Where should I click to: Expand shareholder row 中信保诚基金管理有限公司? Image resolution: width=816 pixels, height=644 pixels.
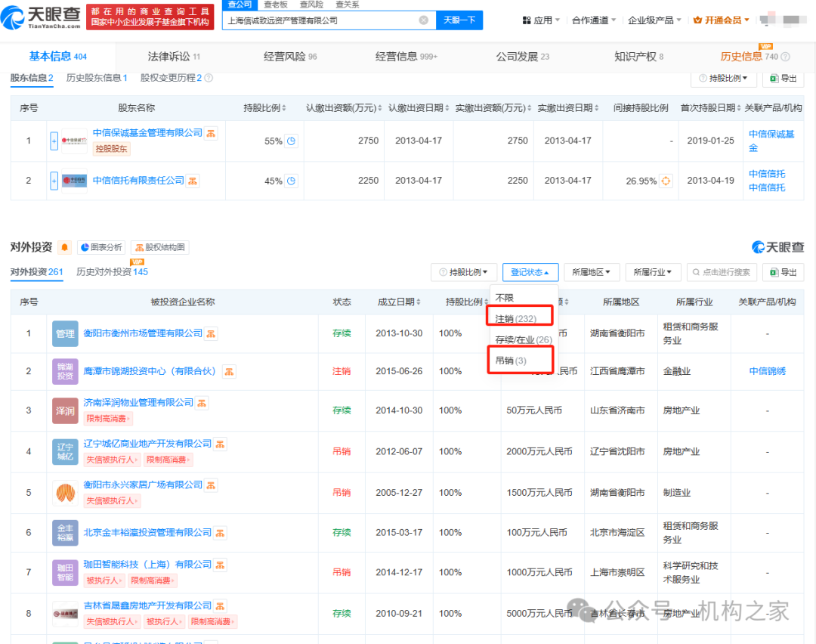tap(54, 141)
